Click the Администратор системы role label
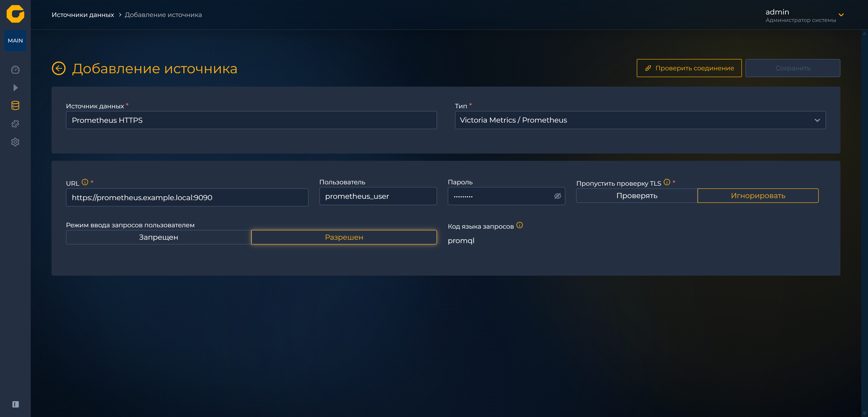This screenshot has width=868, height=417. coord(801,20)
